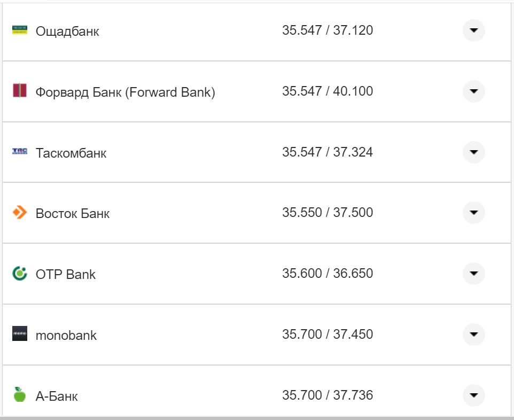Click the Форвард Банк logo icon
This screenshot has width=514, height=420.
20,91
